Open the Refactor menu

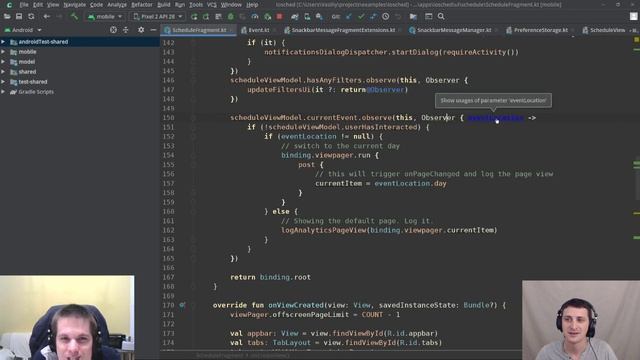pyautogui.click(x=142, y=5)
